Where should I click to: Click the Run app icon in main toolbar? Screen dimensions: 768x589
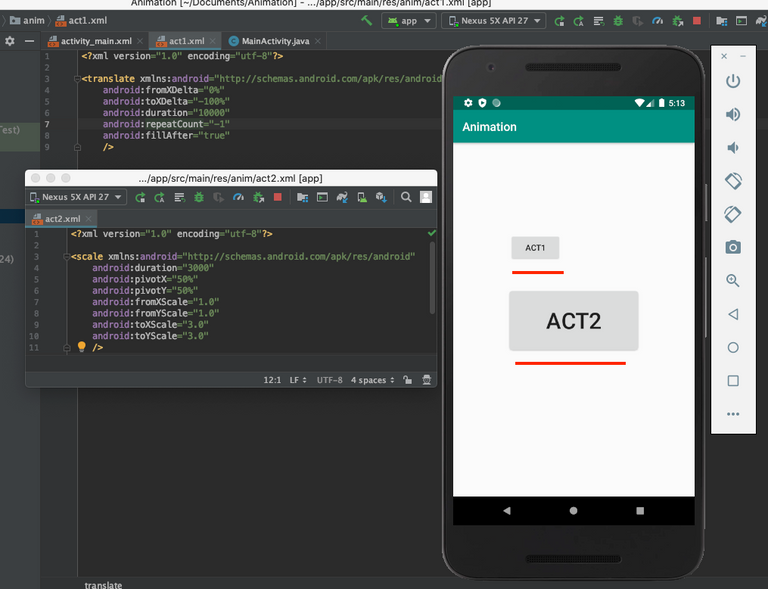tap(559, 21)
